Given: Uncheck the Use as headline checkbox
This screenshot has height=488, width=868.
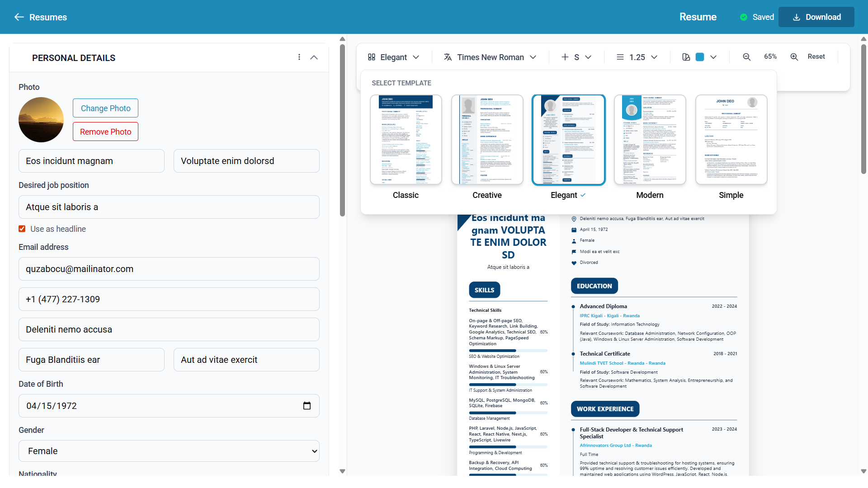Looking at the screenshot, I should coord(22,229).
